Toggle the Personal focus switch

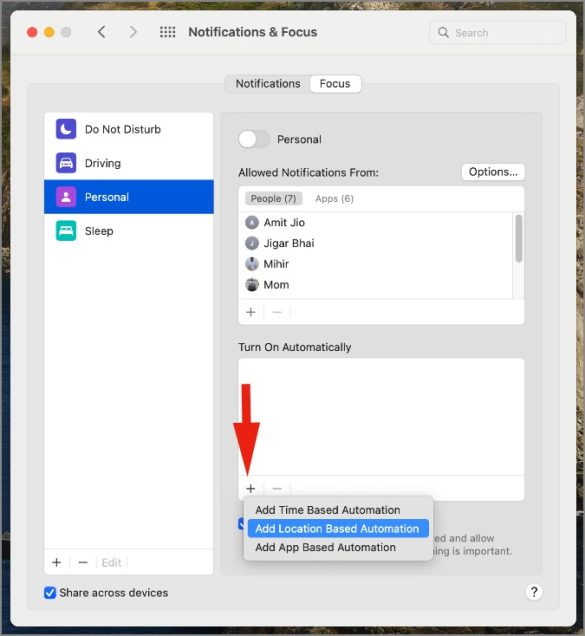point(254,139)
